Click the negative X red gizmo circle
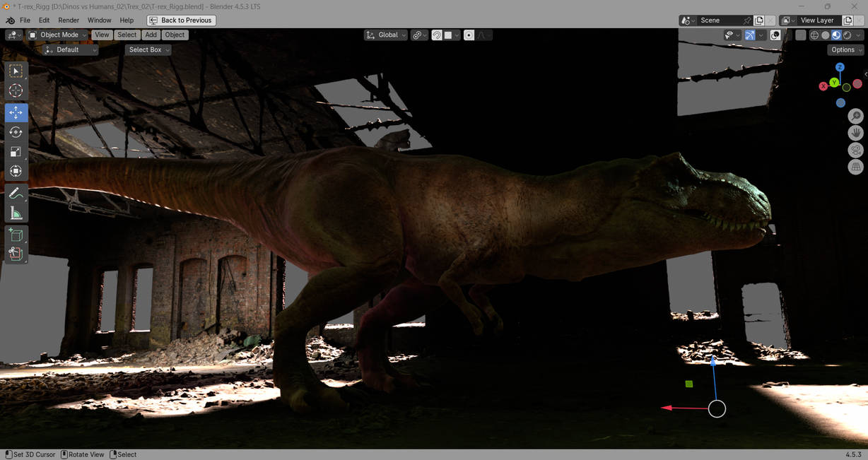868x460 pixels. click(x=857, y=83)
